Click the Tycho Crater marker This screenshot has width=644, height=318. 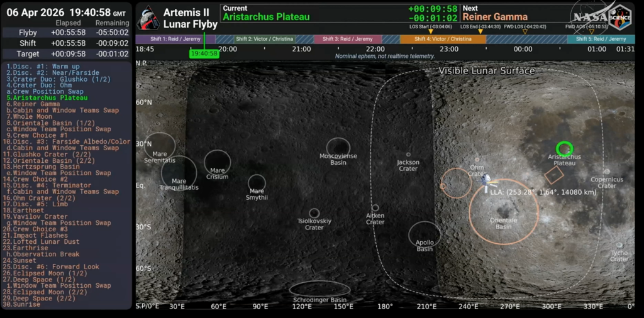coord(619,246)
